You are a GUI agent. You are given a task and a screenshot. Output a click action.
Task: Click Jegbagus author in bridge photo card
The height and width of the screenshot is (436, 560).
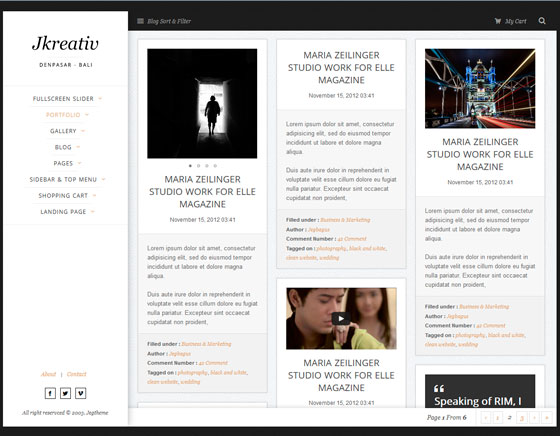tap(458, 316)
